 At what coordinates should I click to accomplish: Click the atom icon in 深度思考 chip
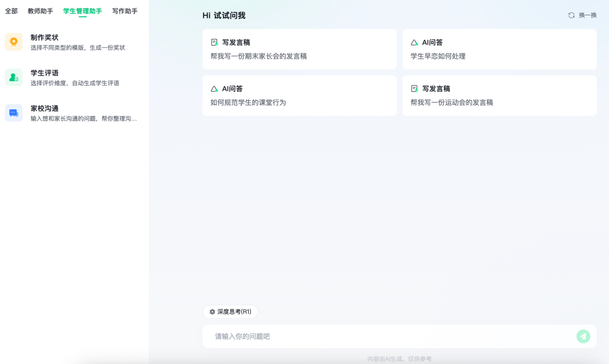point(212,312)
